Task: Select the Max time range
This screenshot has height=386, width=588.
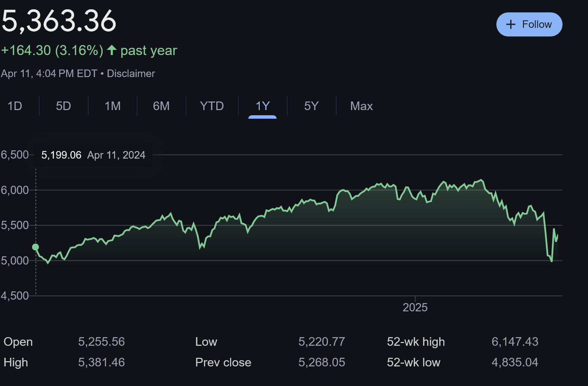Action: [x=361, y=106]
